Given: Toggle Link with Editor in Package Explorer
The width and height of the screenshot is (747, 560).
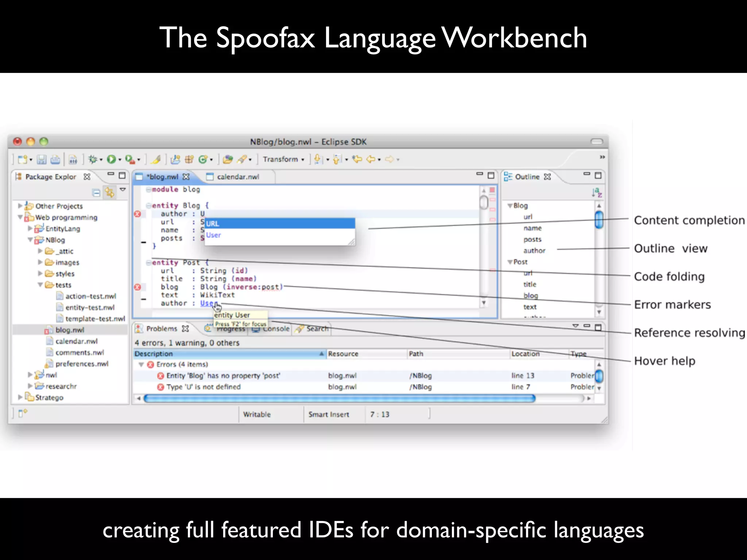Looking at the screenshot, I should point(109,192).
